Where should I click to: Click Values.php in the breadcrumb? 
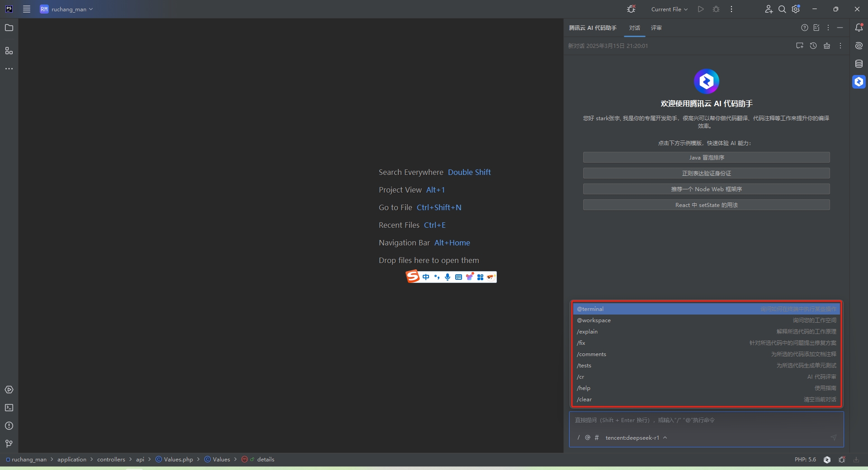175,460
